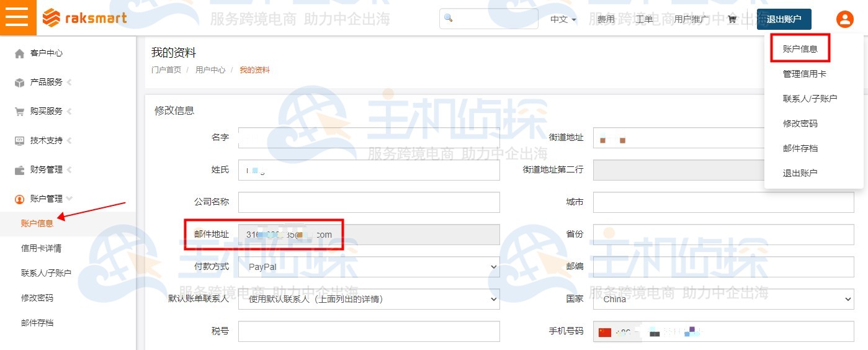
Task: Click the 公司名称 input field
Action: pyautogui.click(x=369, y=202)
